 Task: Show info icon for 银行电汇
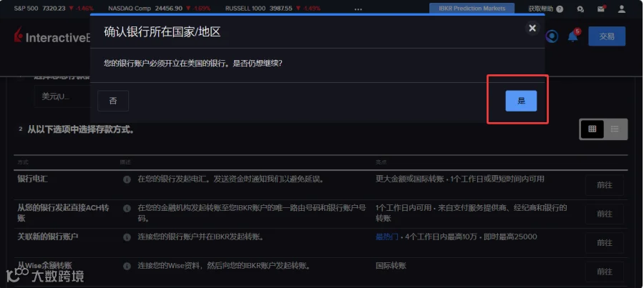pos(127,179)
